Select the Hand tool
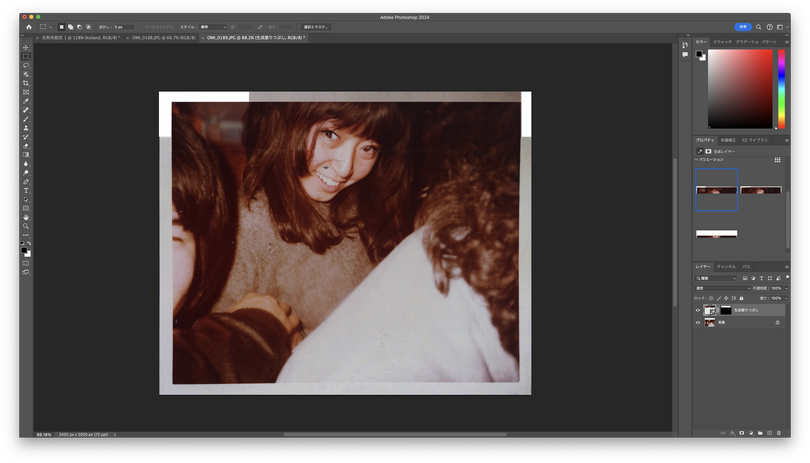Viewport: 810px width, 463px height. click(x=26, y=218)
